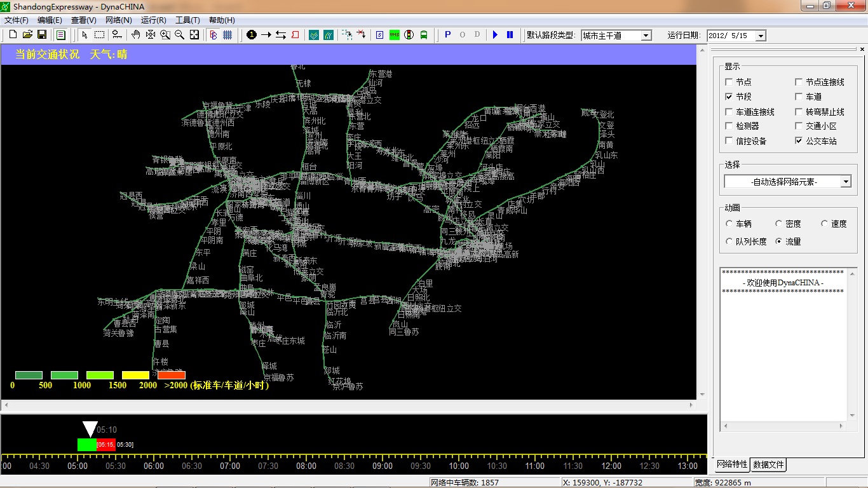
Task: Pause the simulation run
Action: (510, 35)
